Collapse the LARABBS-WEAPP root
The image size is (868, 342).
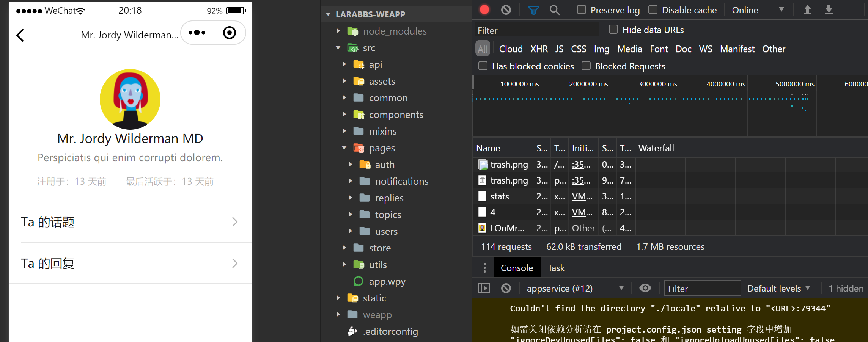click(328, 14)
